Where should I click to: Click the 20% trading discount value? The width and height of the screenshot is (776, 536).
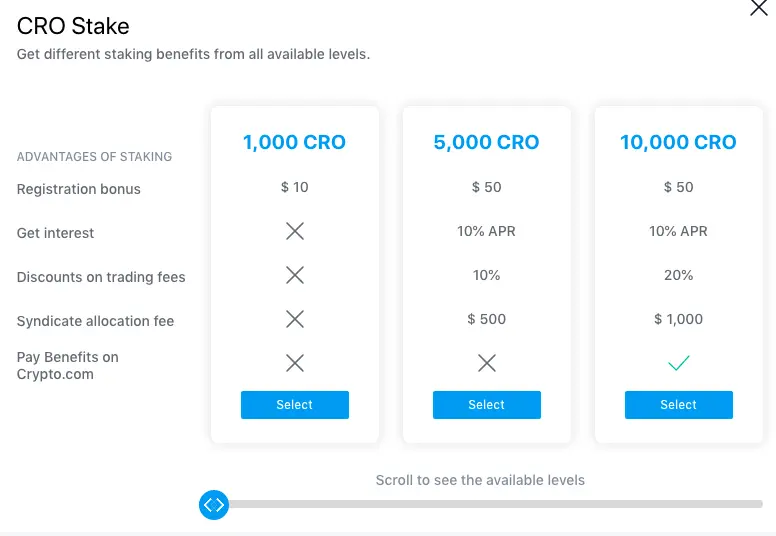tap(679, 275)
